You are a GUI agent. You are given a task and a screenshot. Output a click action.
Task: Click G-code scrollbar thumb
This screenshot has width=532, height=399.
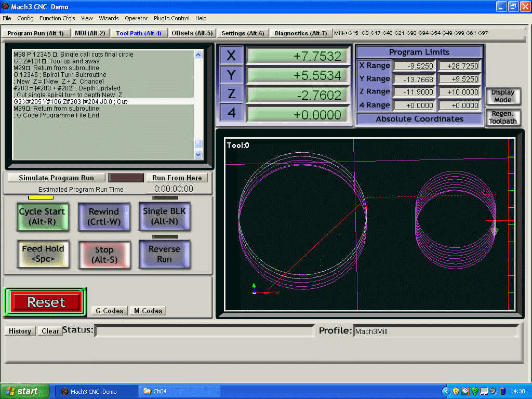click(198, 143)
